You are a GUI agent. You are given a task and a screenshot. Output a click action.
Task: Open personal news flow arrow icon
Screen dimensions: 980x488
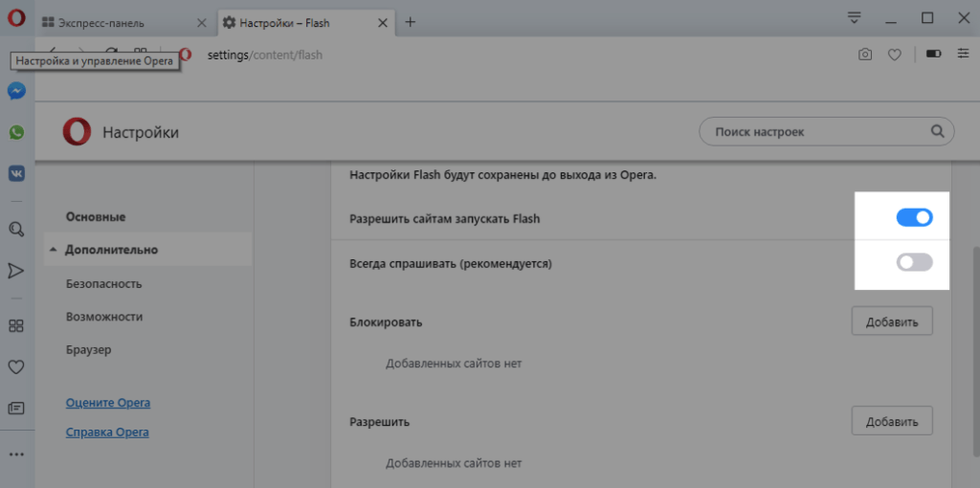click(16, 270)
